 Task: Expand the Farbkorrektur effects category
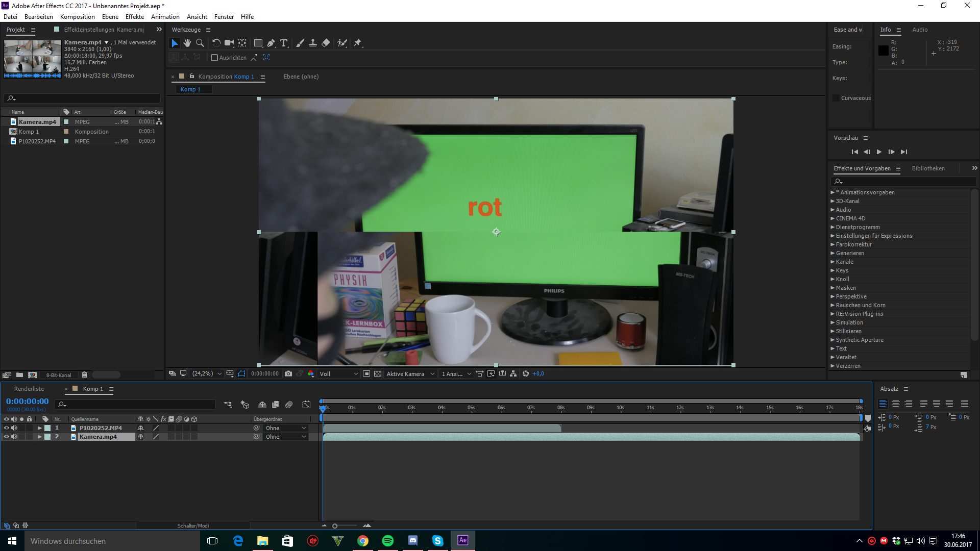[832, 244]
